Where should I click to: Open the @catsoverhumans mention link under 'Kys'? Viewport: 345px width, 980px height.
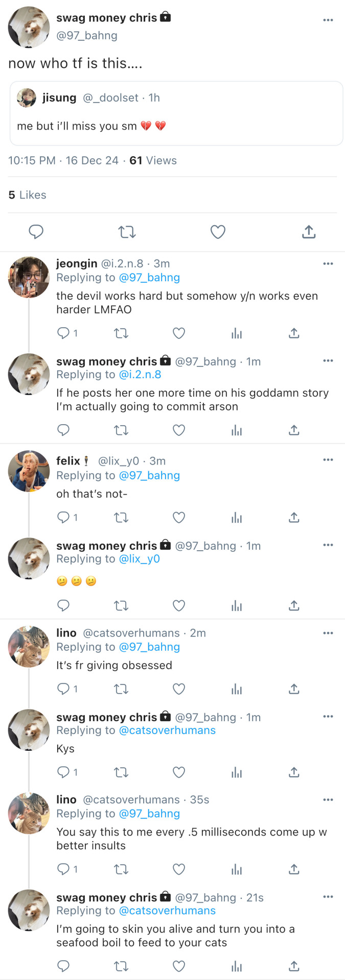167,730
